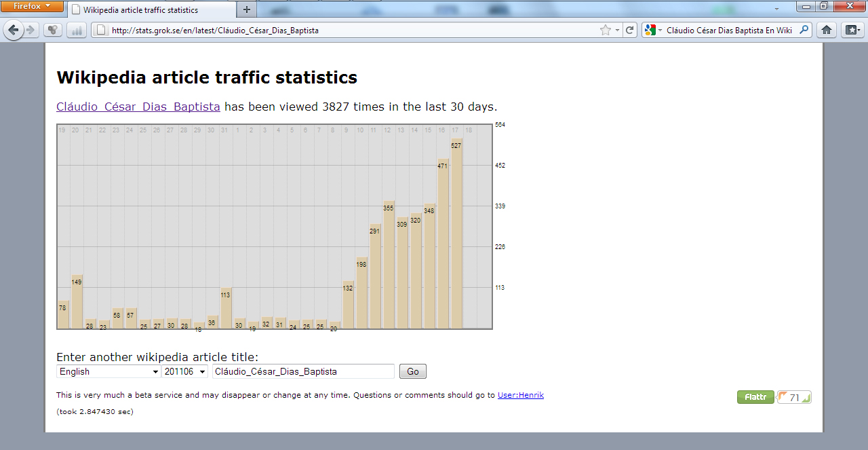The height and width of the screenshot is (450, 868).
Task: Click the browser back arrow button
Action: [14, 30]
